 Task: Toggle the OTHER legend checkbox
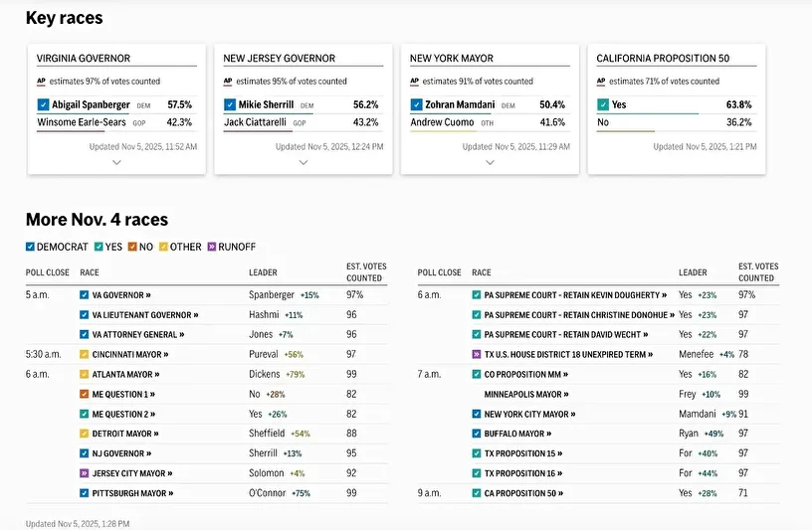[x=164, y=247]
